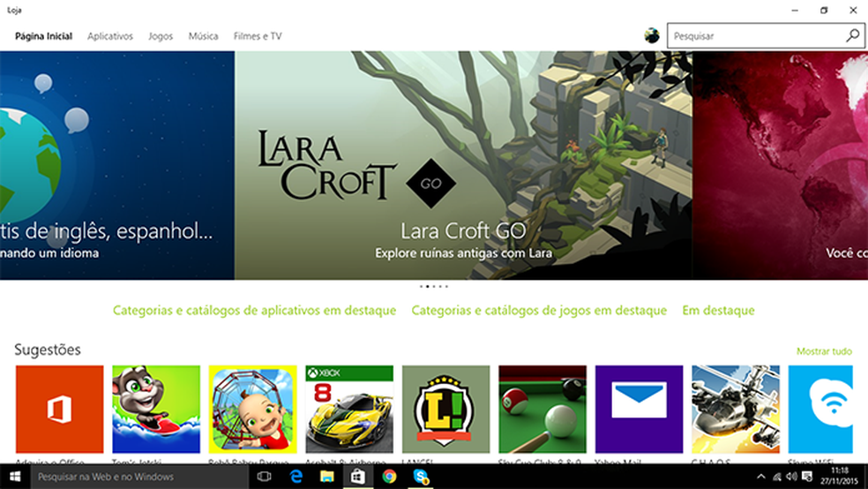Show hidden system tray icons
Screen dimensions: 868x489
[761, 477]
